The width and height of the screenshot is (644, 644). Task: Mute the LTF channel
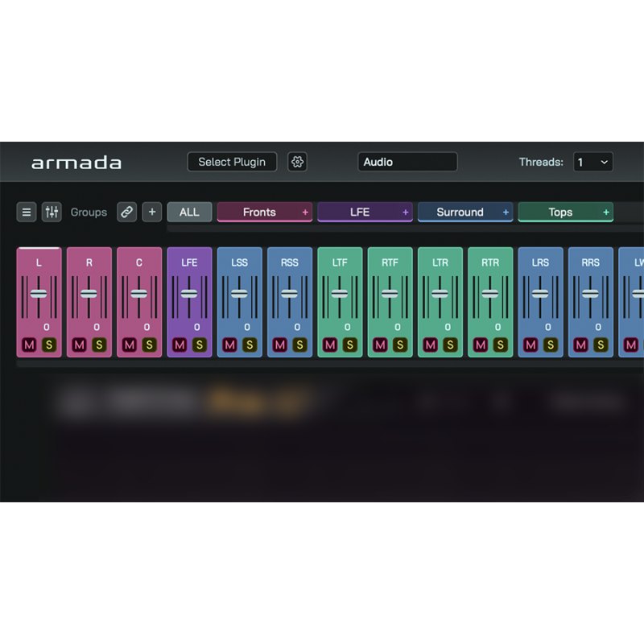pos(330,345)
